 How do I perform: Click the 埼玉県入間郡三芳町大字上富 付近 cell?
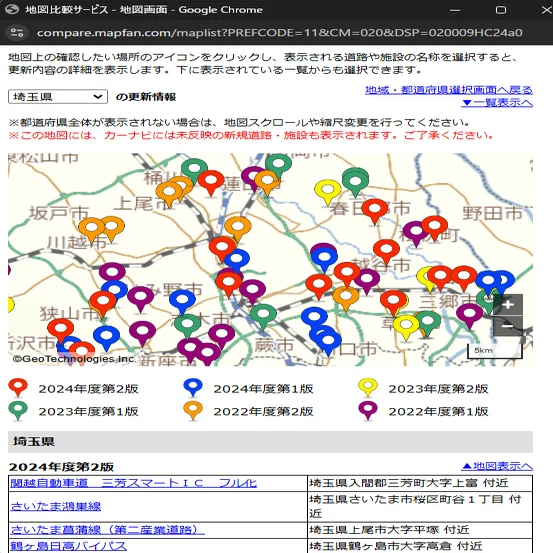(420, 483)
